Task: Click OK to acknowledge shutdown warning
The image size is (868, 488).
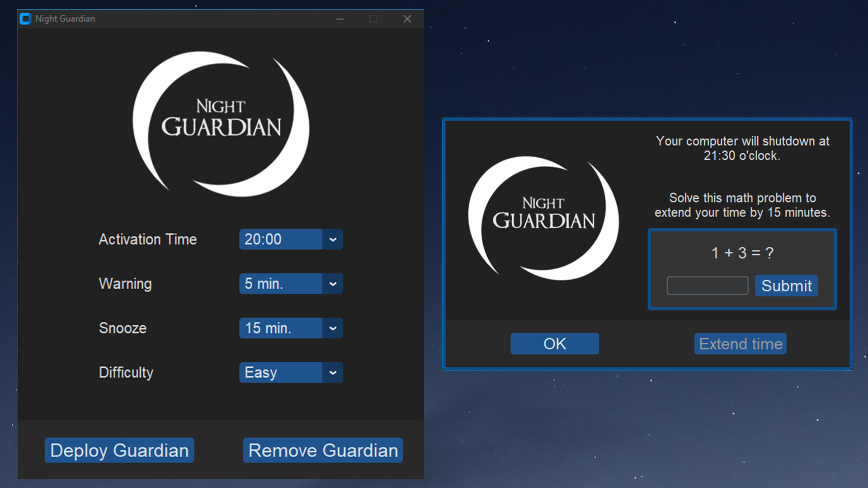Action: click(x=554, y=344)
